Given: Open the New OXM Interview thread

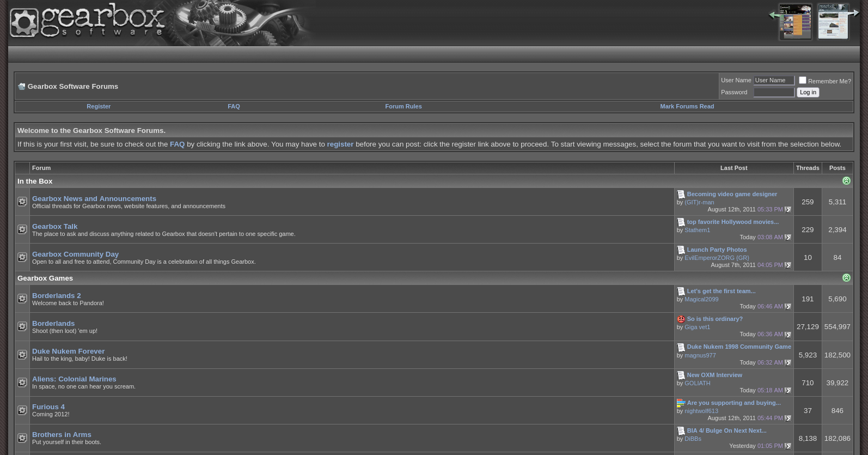Looking at the screenshot, I should (x=714, y=375).
